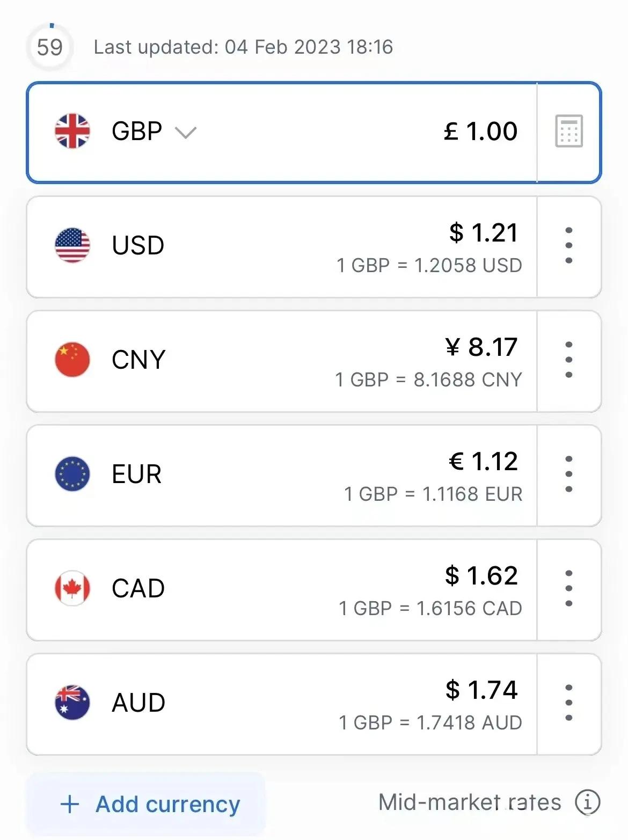The width and height of the screenshot is (628, 840).
Task: Select the CNY currency row
Action: coord(314,361)
